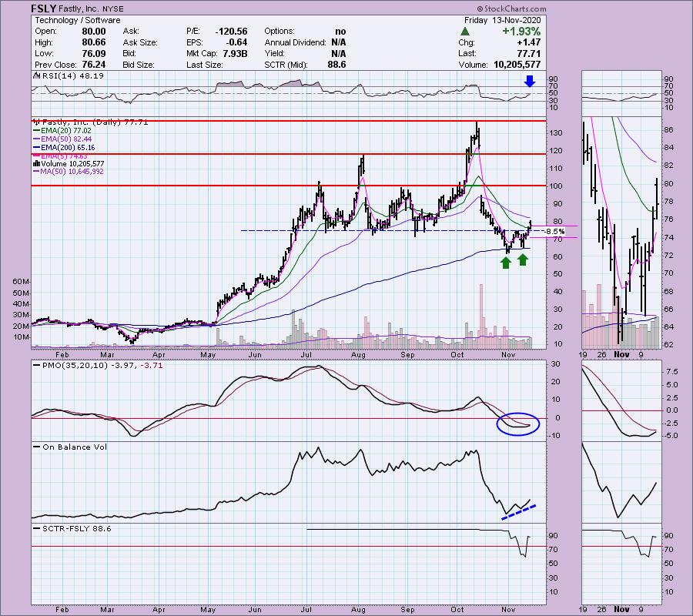
Task: Click the volume bars icon in chart legend
Action: [35, 163]
